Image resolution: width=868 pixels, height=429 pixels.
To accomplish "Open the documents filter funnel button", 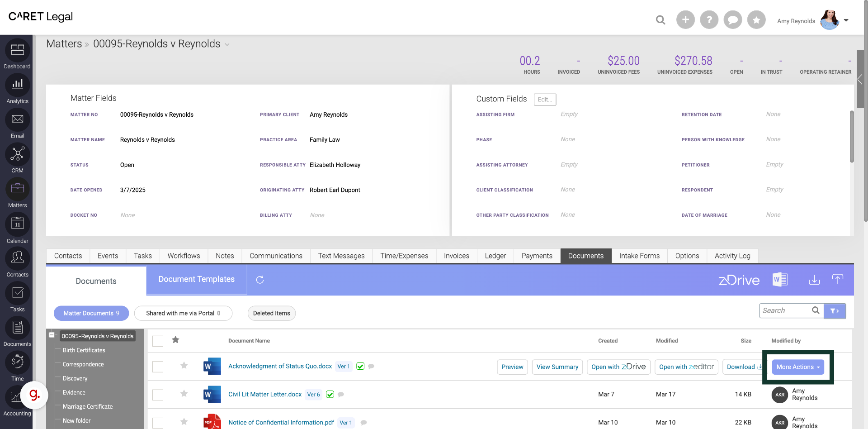I will (x=835, y=311).
